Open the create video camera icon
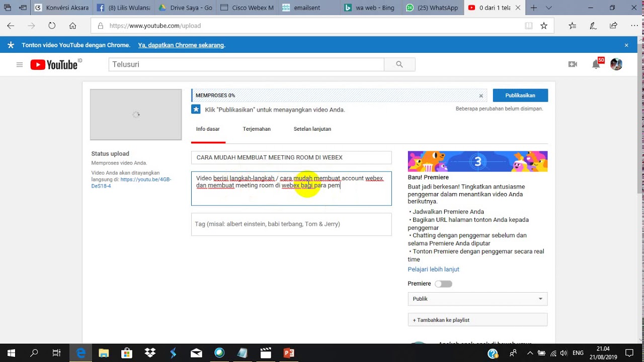644x362 pixels. 573,64
